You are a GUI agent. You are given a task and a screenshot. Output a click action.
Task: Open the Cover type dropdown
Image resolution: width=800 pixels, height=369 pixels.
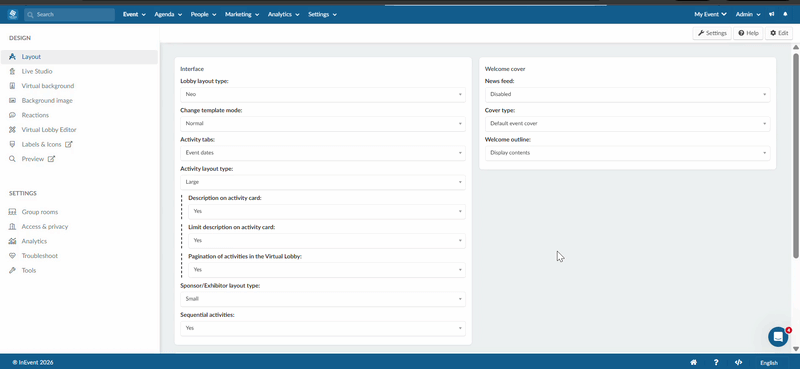[x=627, y=124]
